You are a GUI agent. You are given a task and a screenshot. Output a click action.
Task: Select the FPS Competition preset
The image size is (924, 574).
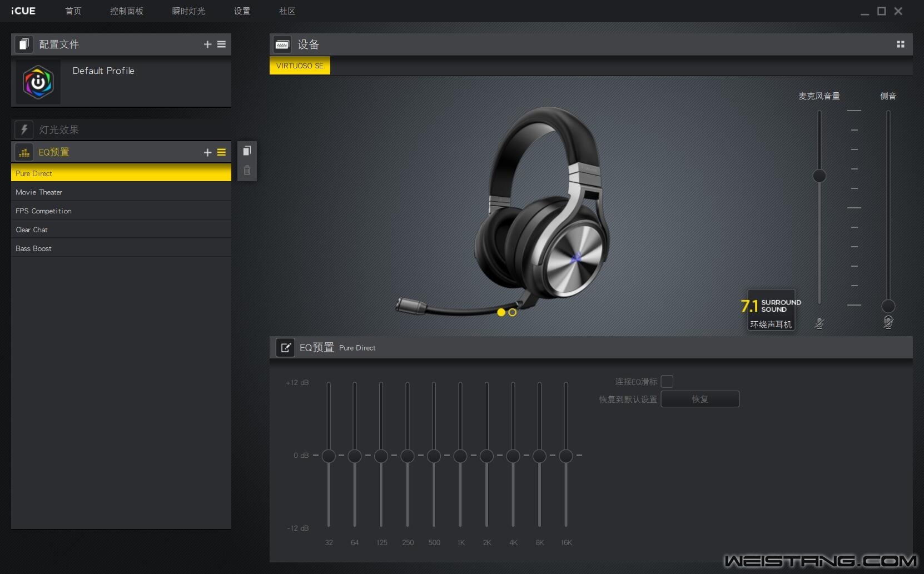(121, 211)
